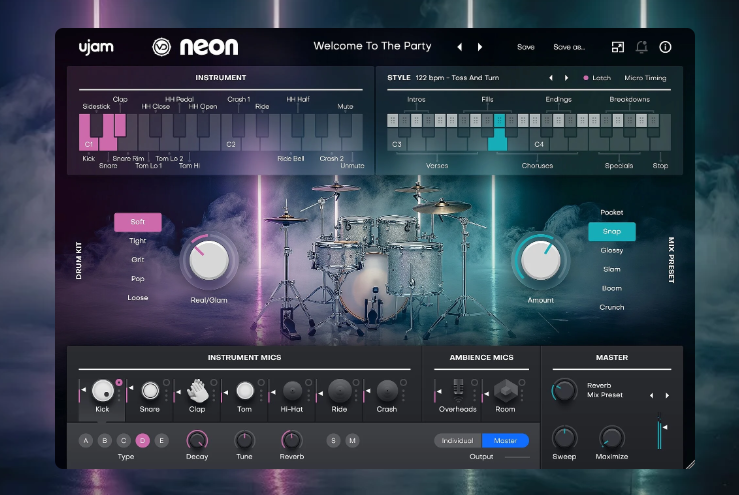
Task: Go to previous style arrow
Action: click(x=550, y=78)
